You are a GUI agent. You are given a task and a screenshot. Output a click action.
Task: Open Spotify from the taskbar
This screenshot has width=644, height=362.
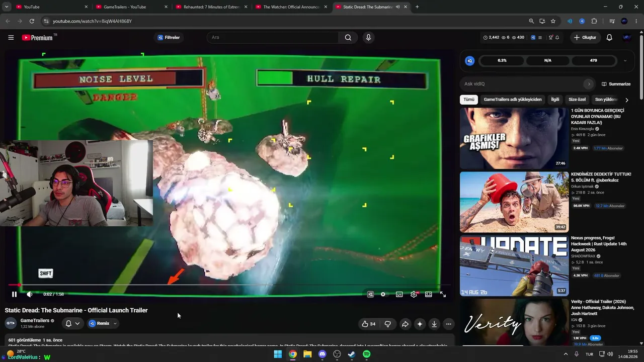pyautogui.click(x=367, y=354)
